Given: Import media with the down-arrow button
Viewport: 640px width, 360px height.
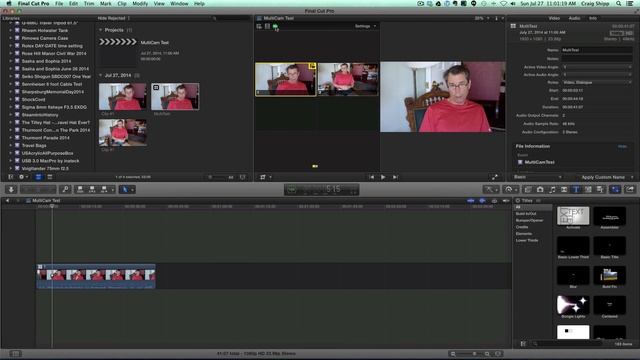Looking at the screenshot, I should (x=11, y=189).
